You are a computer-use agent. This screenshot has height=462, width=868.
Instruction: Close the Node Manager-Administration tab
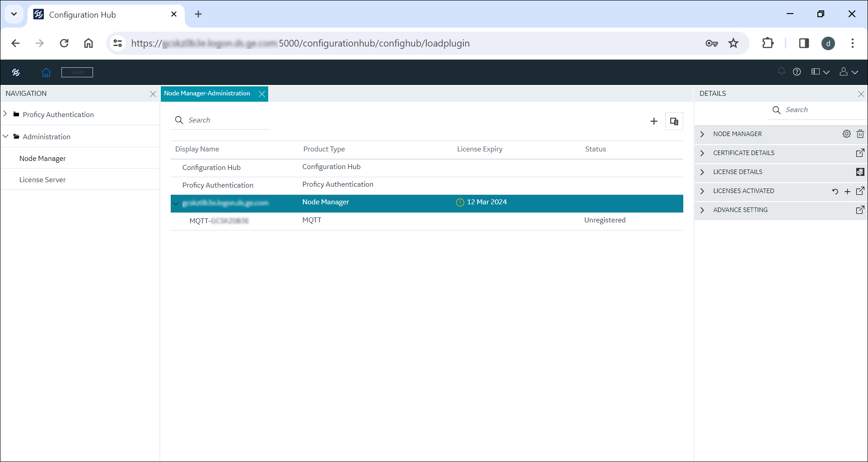pos(262,94)
